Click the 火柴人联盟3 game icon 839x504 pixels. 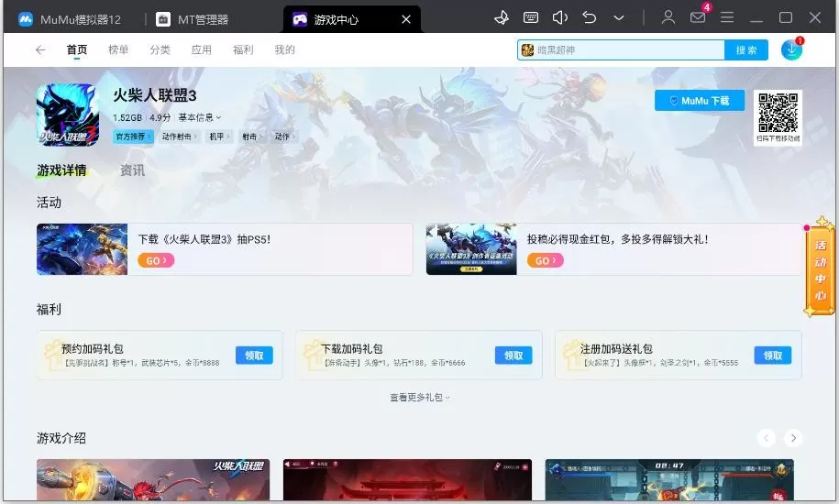pos(68,115)
